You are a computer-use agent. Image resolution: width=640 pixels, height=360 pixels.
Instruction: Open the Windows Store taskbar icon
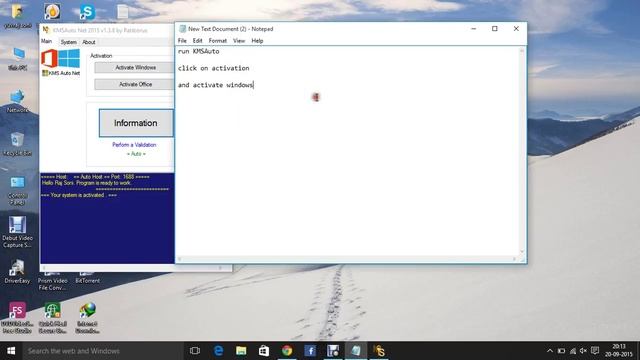point(264,351)
